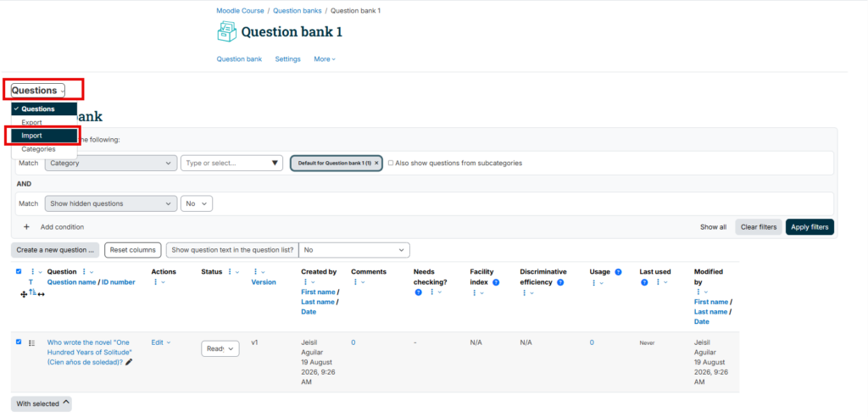Open the Ready status dropdown
This screenshot has width=868, height=417.
coord(220,349)
